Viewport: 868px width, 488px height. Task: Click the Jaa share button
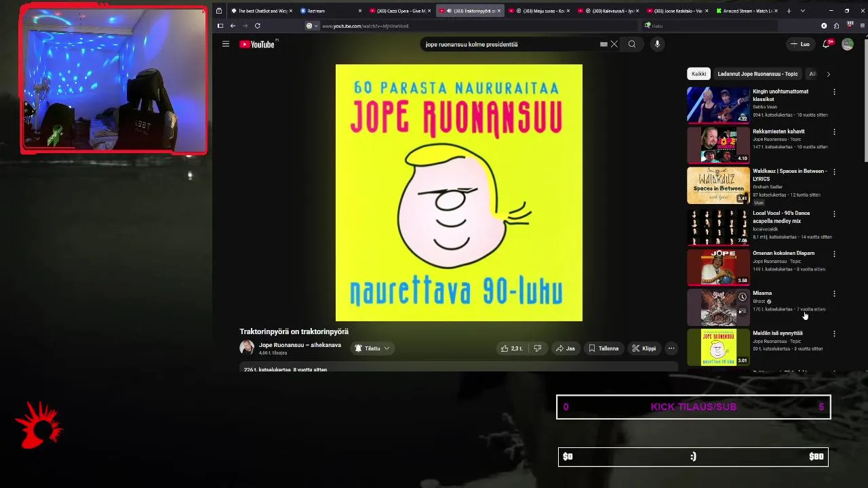[x=565, y=348]
